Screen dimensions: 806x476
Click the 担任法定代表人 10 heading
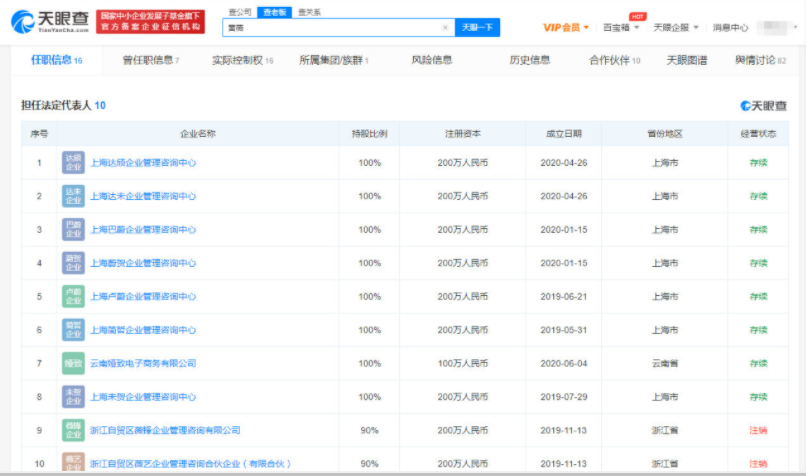click(63, 105)
